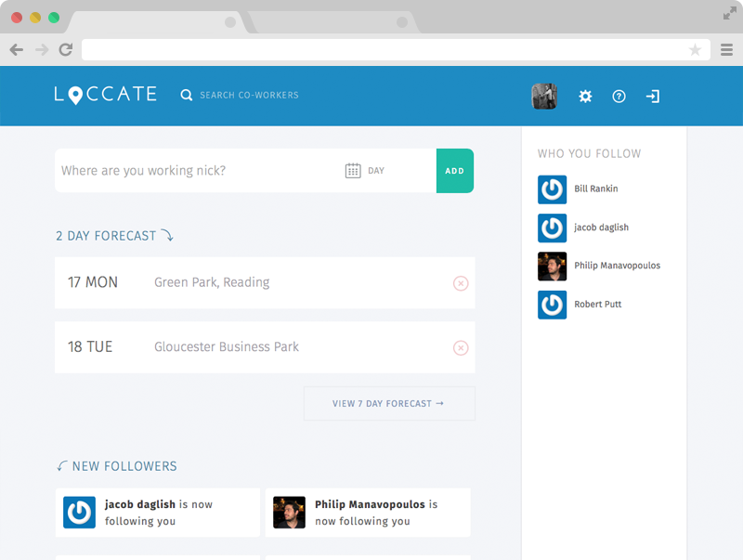The height and width of the screenshot is (560, 743).
Task: Click the logout icon in header
Action: tap(653, 97)
